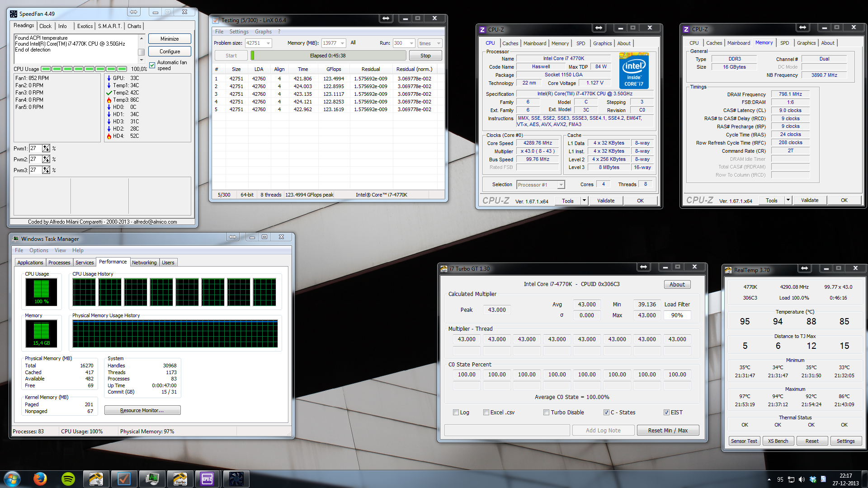Click the Task Manager taskbar icon

click(x=152, y=479)
